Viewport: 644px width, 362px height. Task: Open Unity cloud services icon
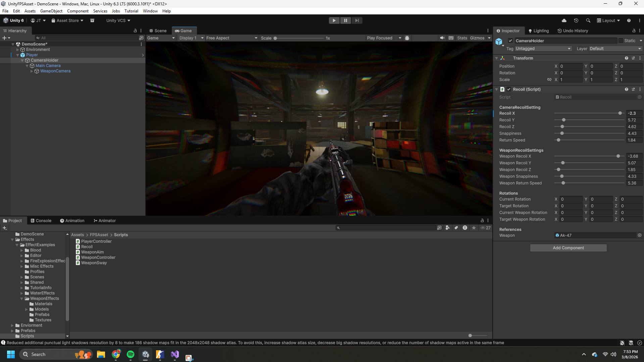point(564,20)
